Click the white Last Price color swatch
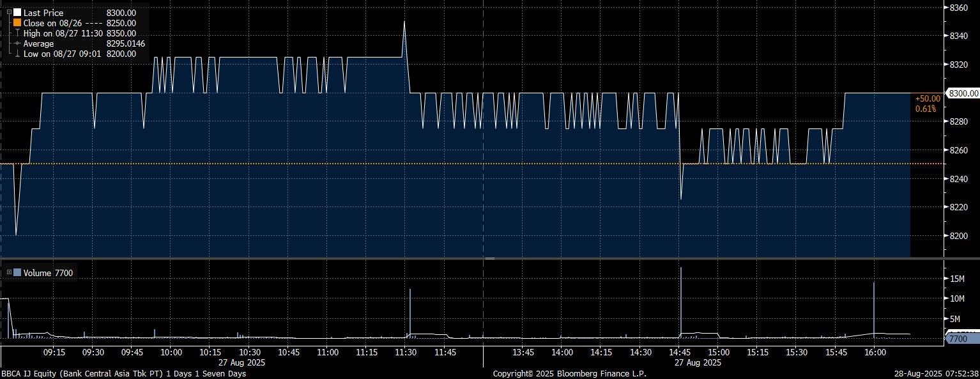Image resolution: width=980 pixels, height=379 pixels. point(17,13)
